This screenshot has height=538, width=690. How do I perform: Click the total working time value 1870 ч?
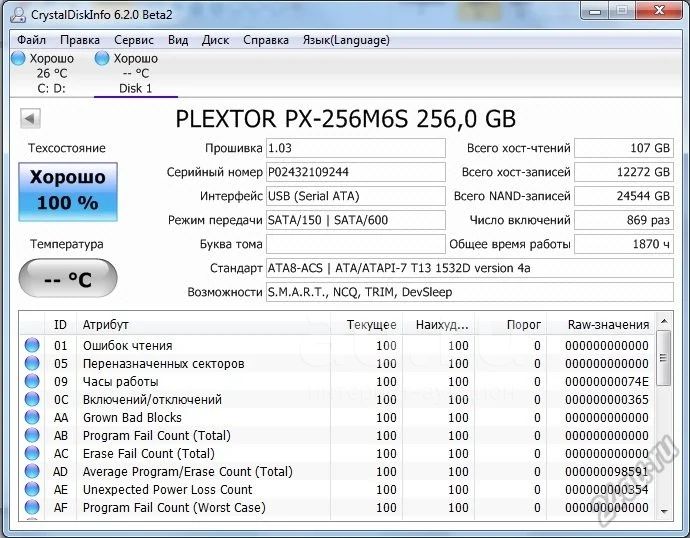(x=624, y=244)
